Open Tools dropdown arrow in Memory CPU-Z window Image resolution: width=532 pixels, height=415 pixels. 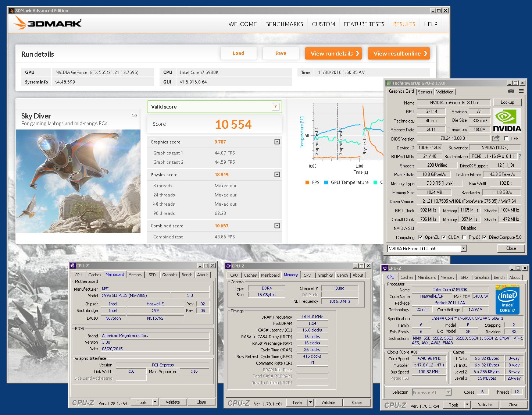(x=310, y=402)
